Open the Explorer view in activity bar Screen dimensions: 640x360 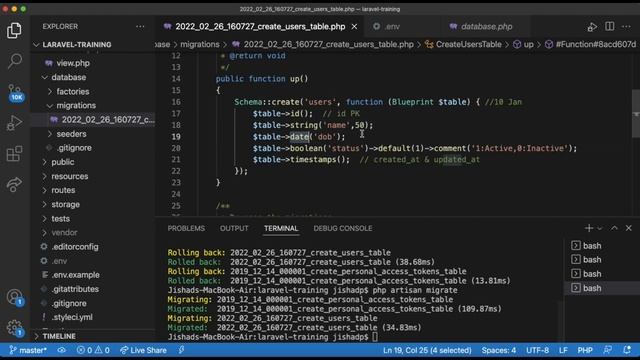pos(14,31)
